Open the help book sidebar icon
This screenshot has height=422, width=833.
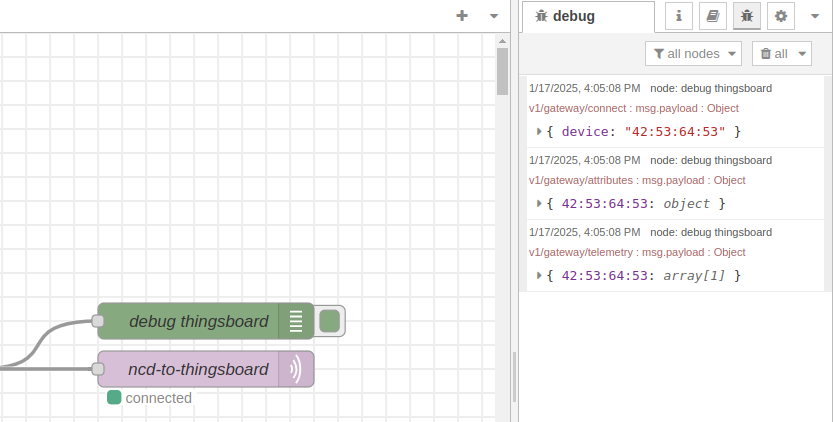(712, 16)
